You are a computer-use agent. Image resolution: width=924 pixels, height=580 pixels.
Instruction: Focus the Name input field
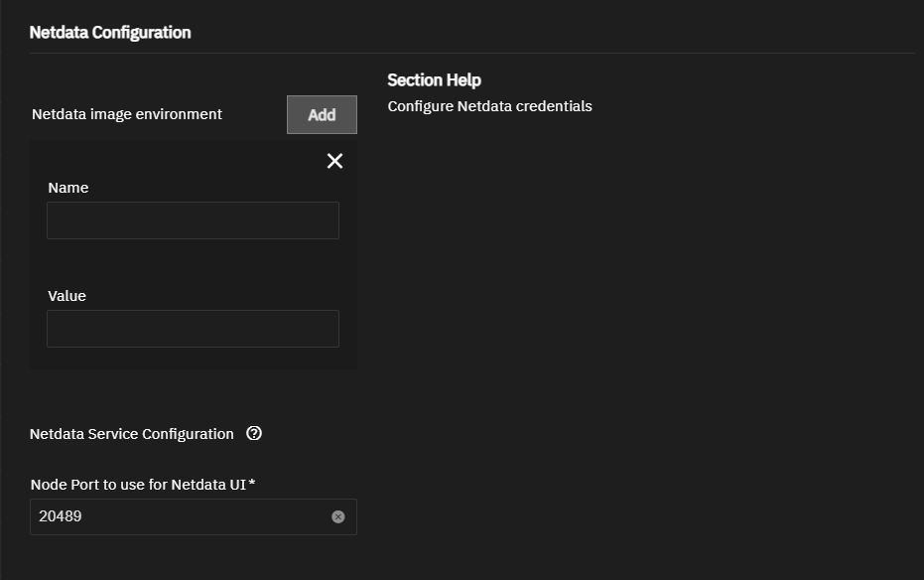tap(193, 220)
